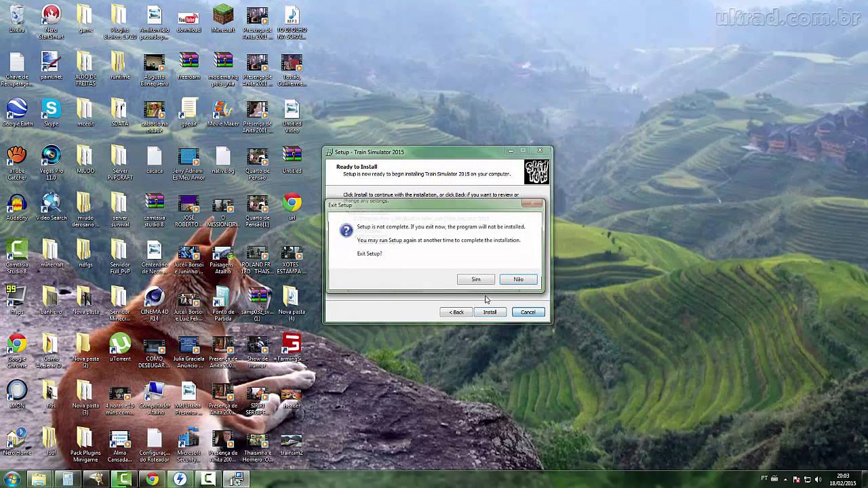Viewport: 868px width, 488px height.
Task: Click Cancel in the Train Simulator Setup window
Action: point(528,312)
